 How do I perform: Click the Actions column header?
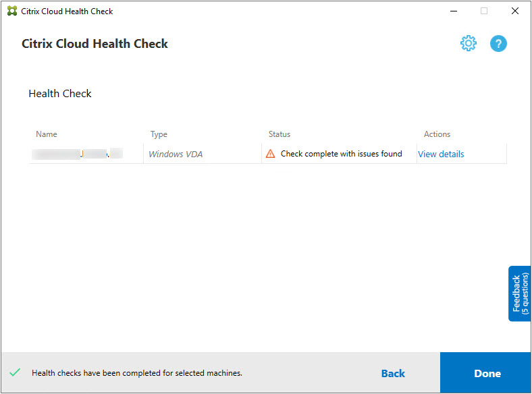(x=437, y=134)
